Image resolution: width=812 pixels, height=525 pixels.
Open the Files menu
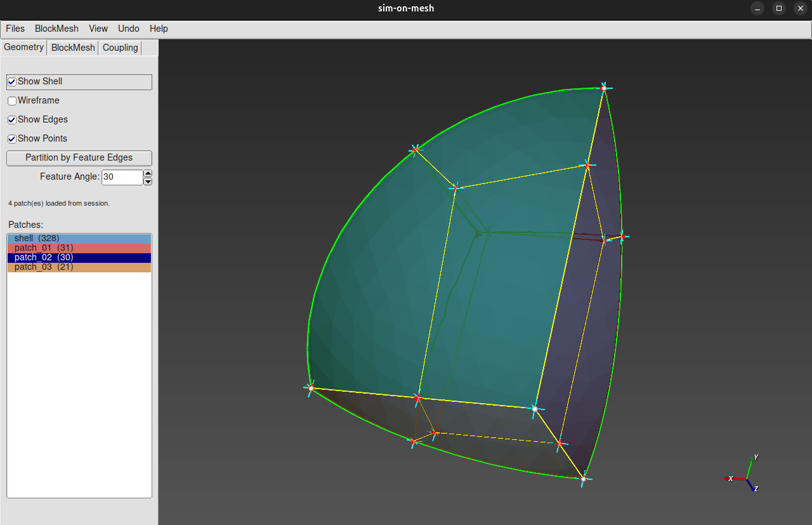click(15, 29)
